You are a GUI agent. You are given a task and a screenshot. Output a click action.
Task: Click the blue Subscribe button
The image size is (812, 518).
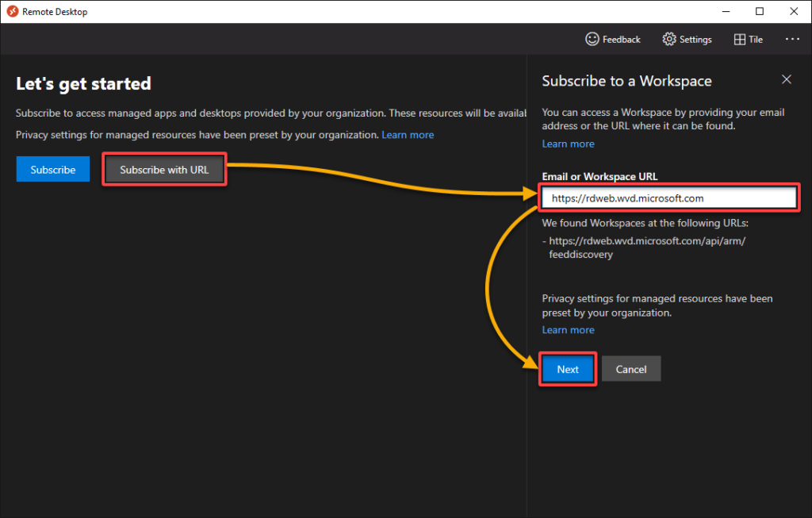(52, 169)
